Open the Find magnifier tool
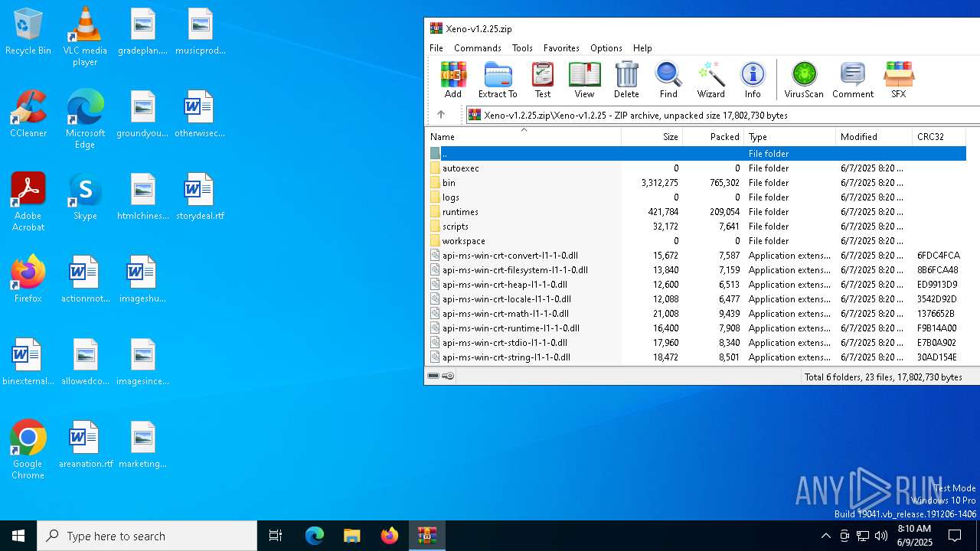Screen dimensions: 980x551 (668, 80)
